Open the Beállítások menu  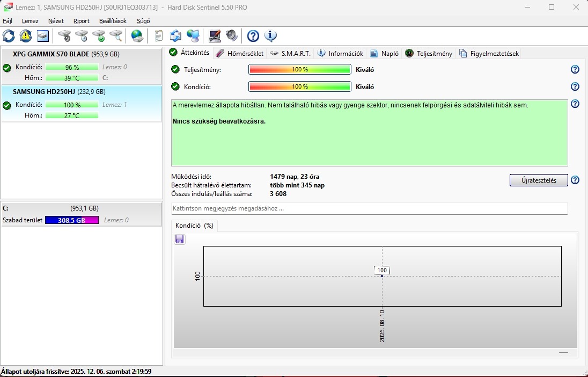pos(113,21)
